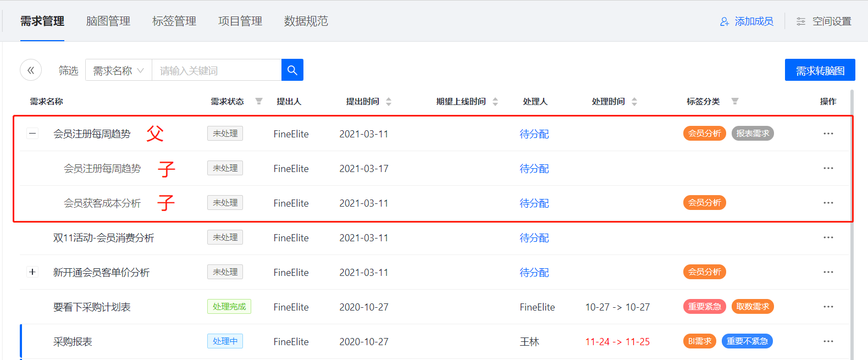Open the 标签分类 column filter
Viewport: 868px width, 360px height.
pyautogui.click(x=735, y=101)
